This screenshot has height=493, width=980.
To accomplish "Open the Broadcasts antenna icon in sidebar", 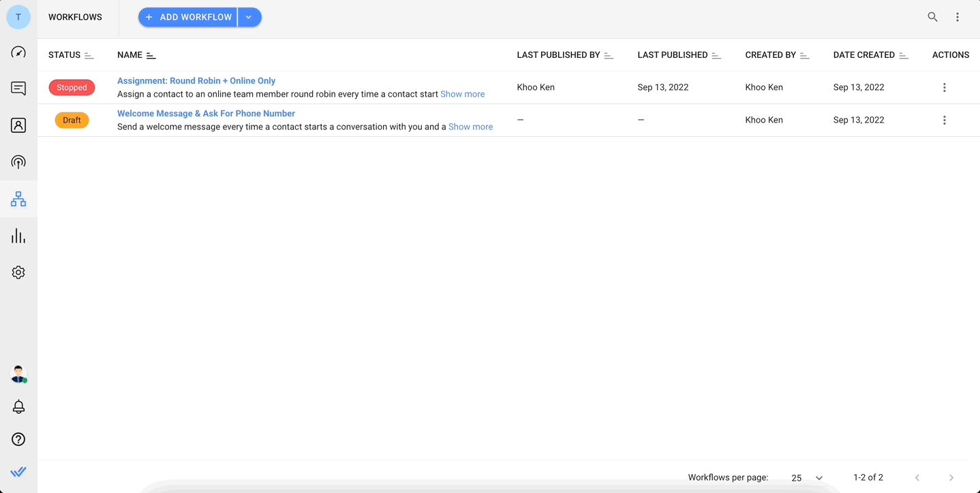I will [x=18, y=162].
